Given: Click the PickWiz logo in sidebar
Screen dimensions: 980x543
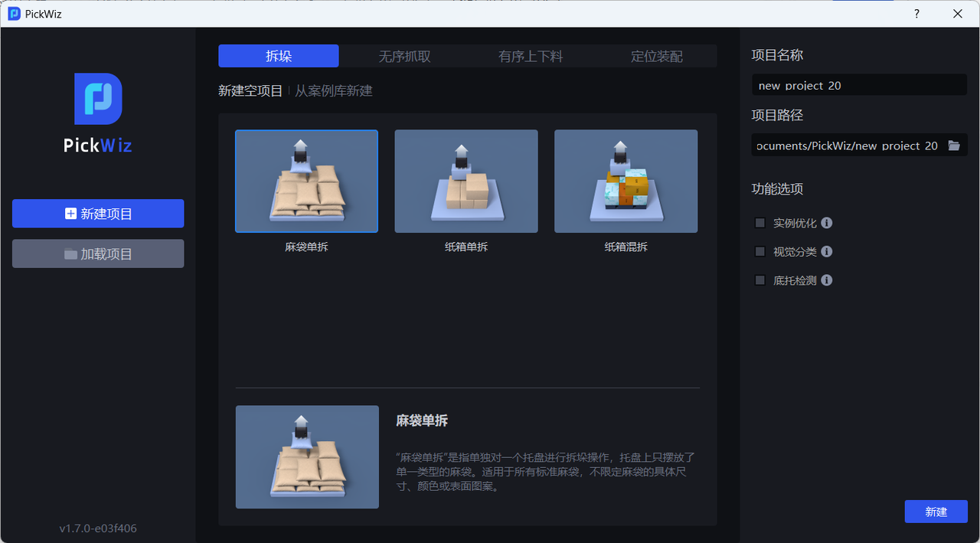Looking at the screenshot, I should click(x=98, y=100).
